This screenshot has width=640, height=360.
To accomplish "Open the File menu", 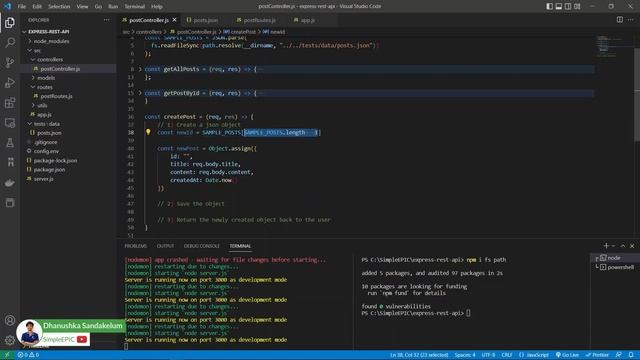I will pos(22,7).
